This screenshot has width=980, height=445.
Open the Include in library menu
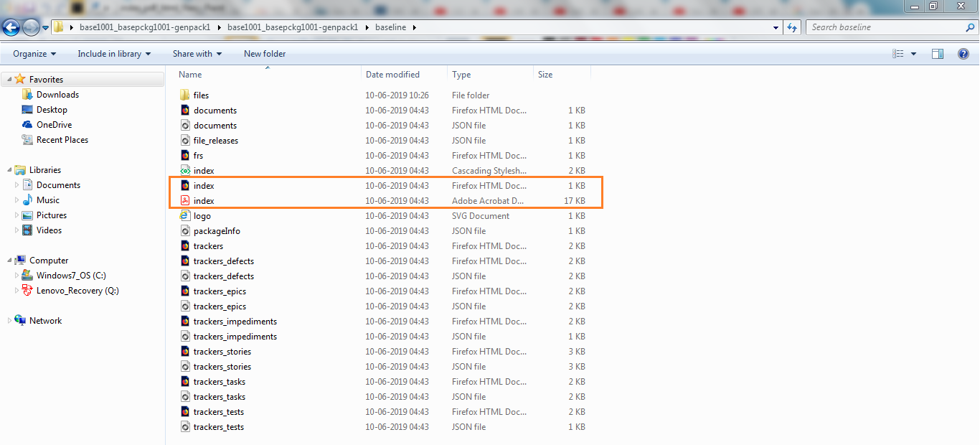(114, 54)
